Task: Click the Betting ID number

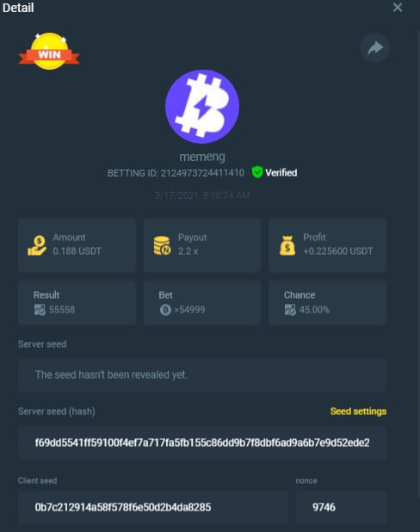Action: coord(202,173)
